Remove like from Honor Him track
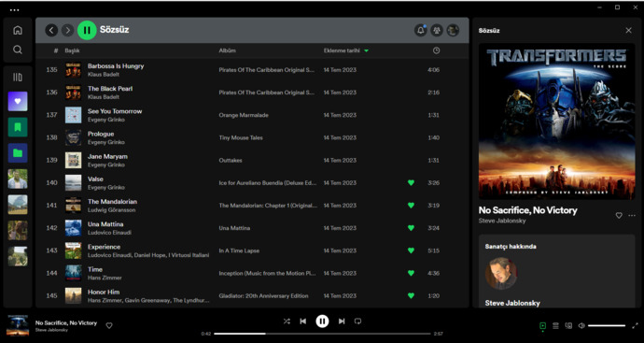The width and height of the screenshot is (644, 343). pyautogui.click(x=411, y=295)
